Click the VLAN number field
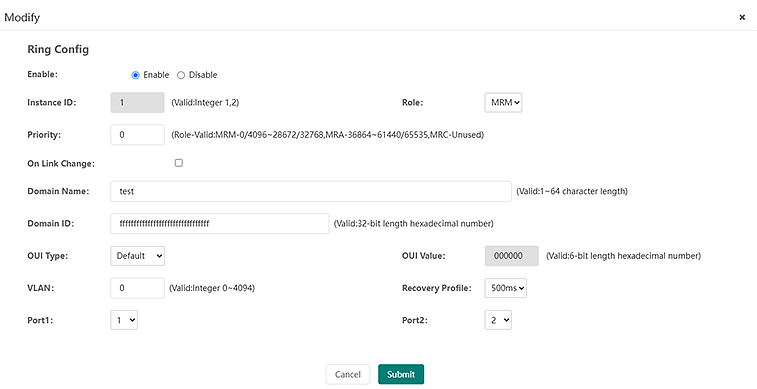Image resolution: width=757 pixels, height=389 pixels. 138,288
